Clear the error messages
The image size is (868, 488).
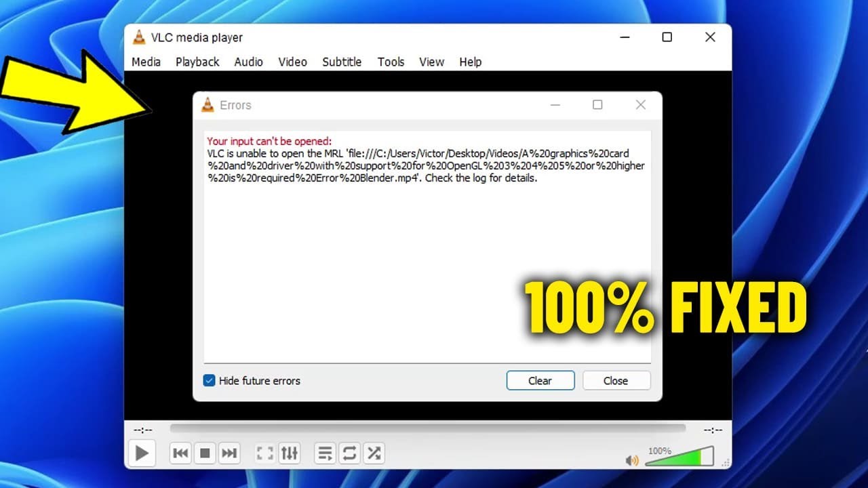(540, 380)
